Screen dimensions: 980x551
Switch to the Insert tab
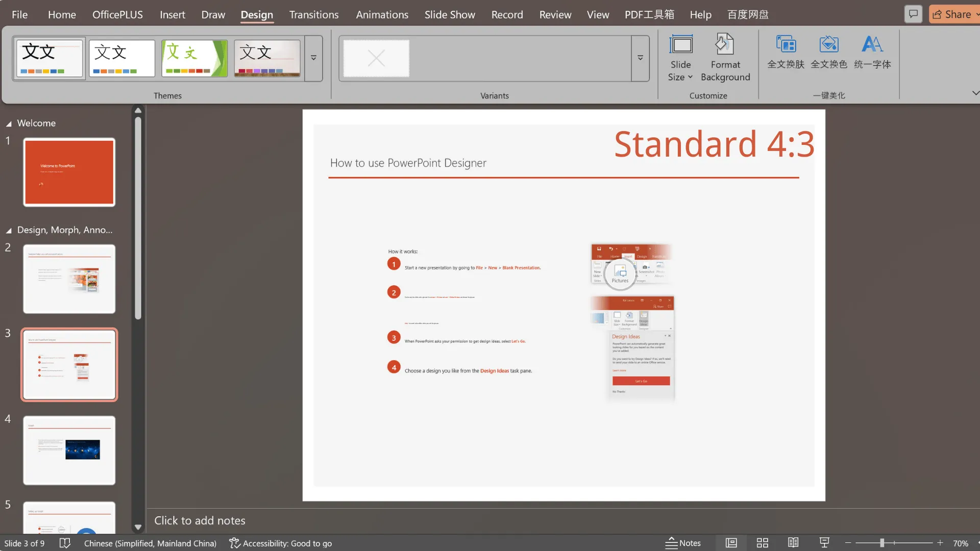pos(172,14)
